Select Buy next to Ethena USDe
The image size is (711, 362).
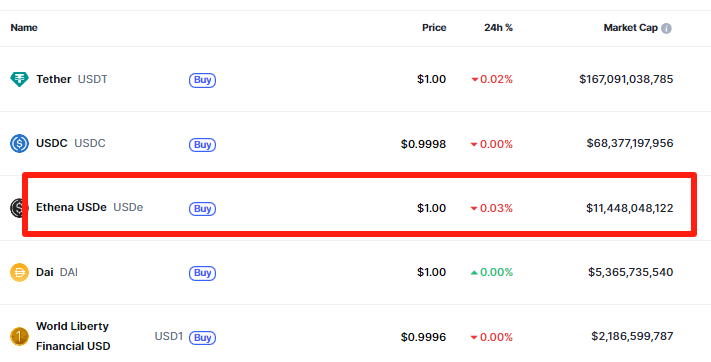[x=202, y=209]
